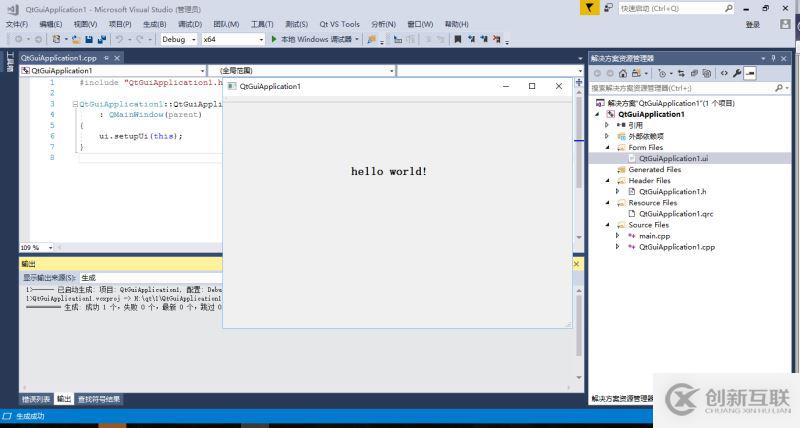Select Generated Files folder

coord(655,169)
